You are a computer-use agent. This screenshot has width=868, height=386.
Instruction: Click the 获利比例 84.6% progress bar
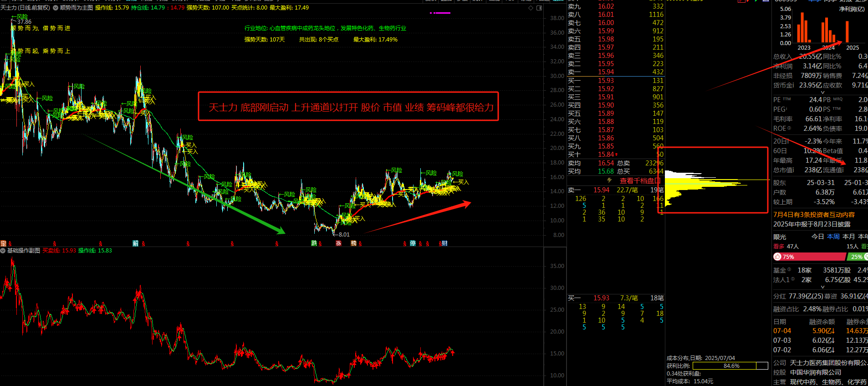[730, 366]
